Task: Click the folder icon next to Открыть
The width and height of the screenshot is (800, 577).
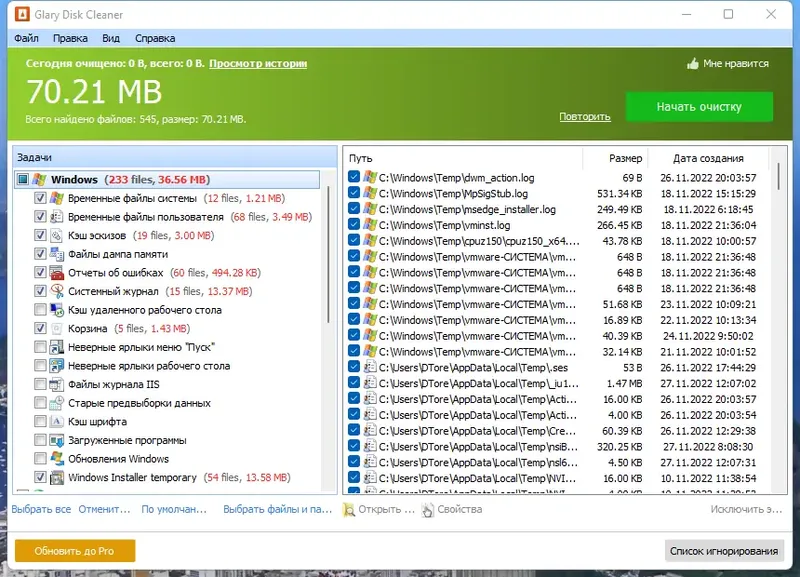Action: coord(349,510)
